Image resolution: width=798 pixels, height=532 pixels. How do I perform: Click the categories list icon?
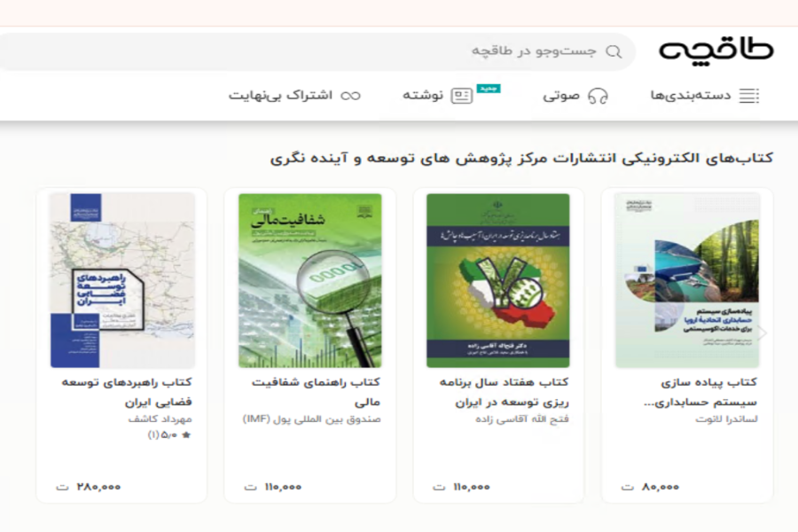[x=749, y=96]
